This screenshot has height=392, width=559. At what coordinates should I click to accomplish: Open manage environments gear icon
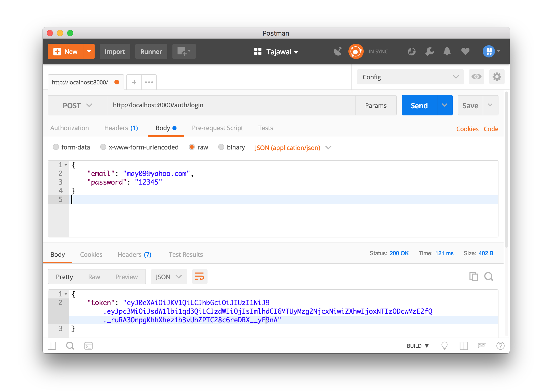point(497,77)
